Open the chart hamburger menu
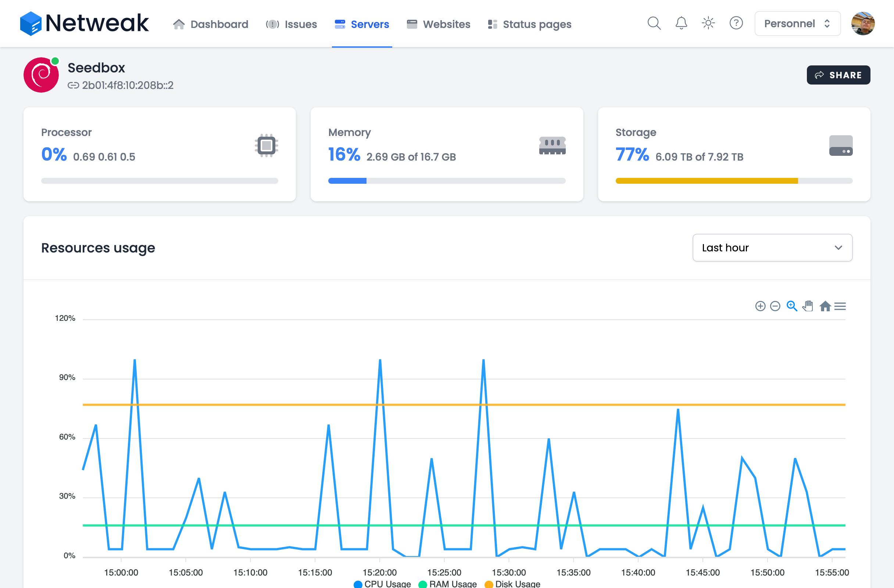894x588 pixels. click(x=840, y=306)
